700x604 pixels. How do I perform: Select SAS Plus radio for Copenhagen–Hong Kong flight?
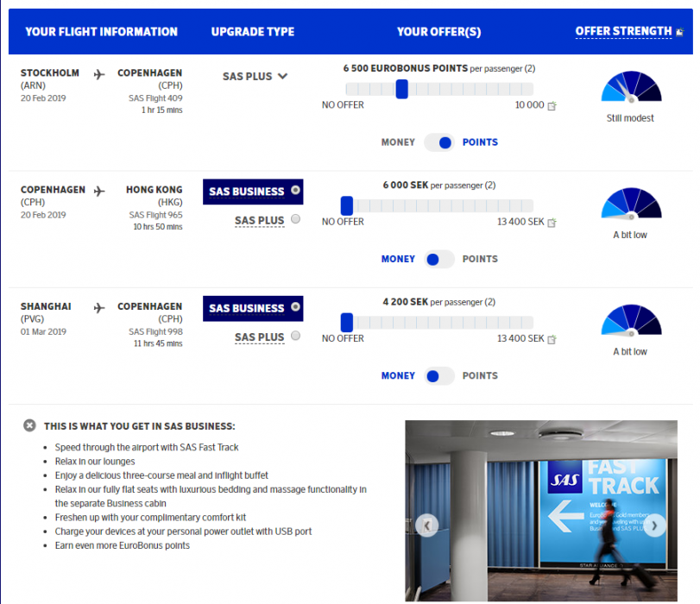296,219
